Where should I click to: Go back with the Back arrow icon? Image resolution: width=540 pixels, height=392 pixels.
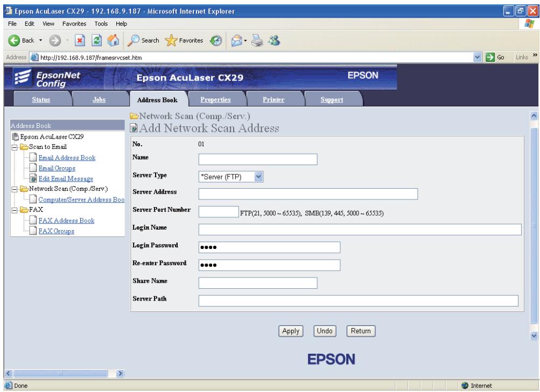pyautogui.click(x=14, y=40)
